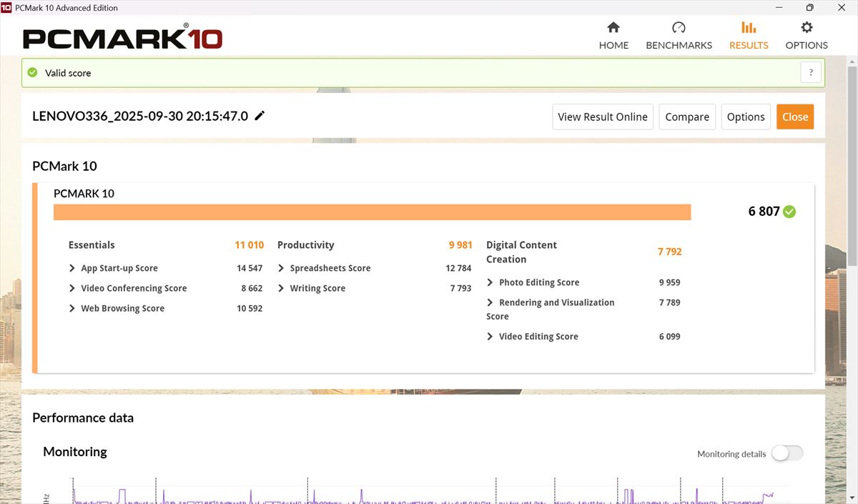Image resolution: width=858 pixels, height=504 pixels.
Task: Expand the Writing Score row
Action: pos(281,288)
